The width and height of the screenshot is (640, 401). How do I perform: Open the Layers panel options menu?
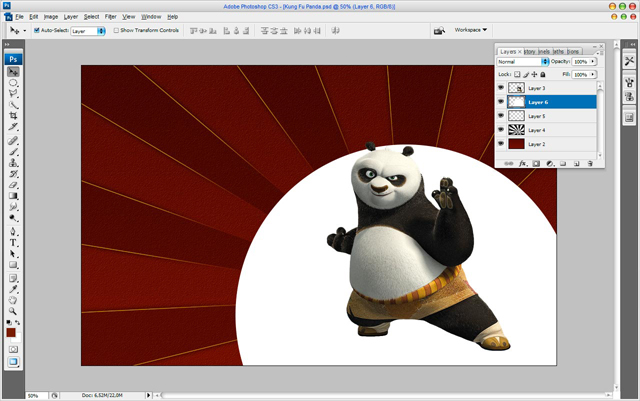coord(599,53)
